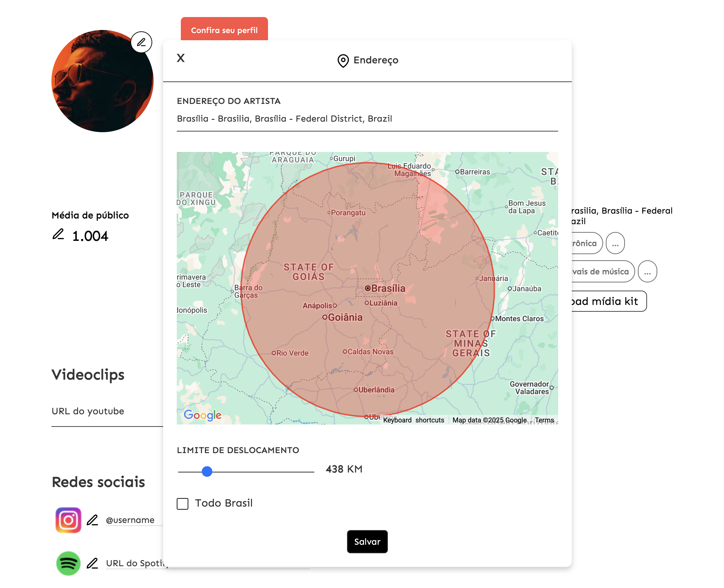Click the limite de deslocamento slider handle

point(207,472)
